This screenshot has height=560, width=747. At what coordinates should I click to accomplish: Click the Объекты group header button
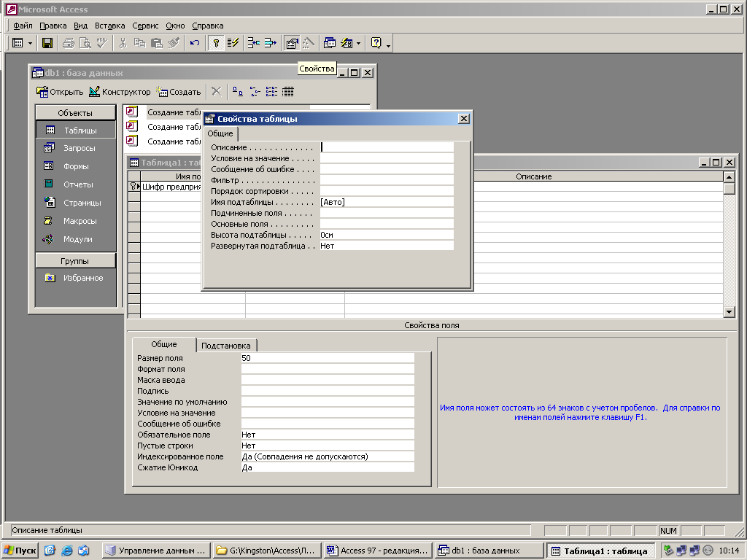click(x=75, y=113)
